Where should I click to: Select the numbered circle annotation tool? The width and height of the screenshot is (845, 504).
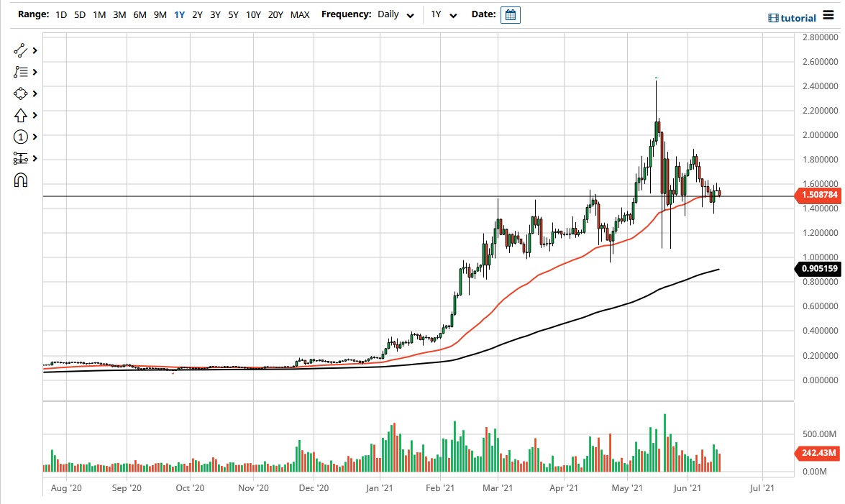[x=19, y=137]
